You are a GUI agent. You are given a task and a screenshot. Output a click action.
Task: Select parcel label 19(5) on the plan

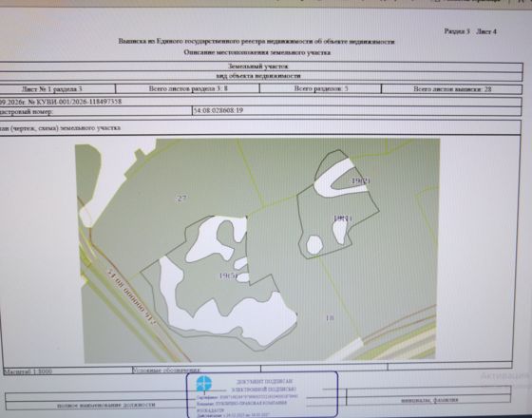point(228,275)
